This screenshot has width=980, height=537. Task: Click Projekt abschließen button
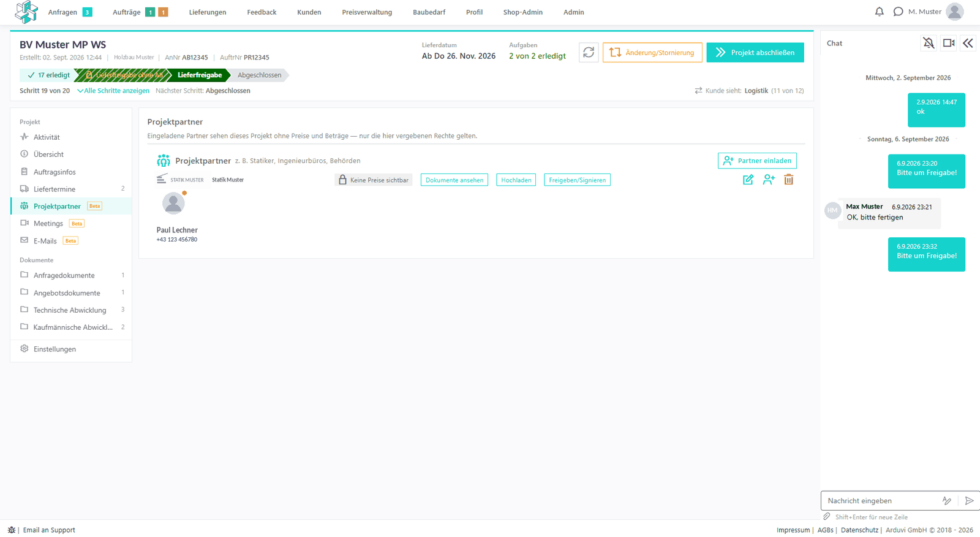tap(755, 53)
